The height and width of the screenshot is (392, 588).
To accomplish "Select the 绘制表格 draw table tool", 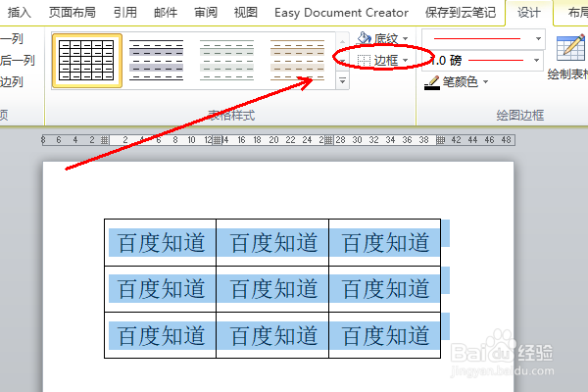I will (569, 58).
